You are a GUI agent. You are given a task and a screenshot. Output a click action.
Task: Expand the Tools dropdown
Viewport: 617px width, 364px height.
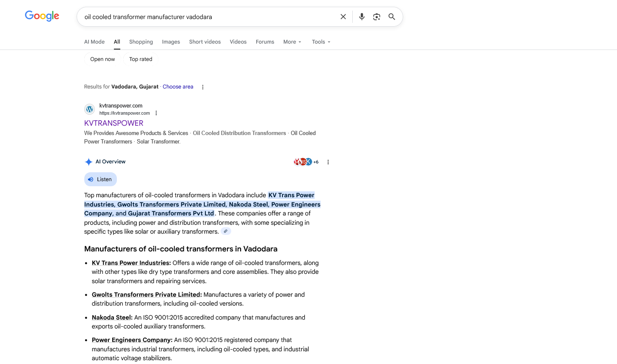coord(321,42)
